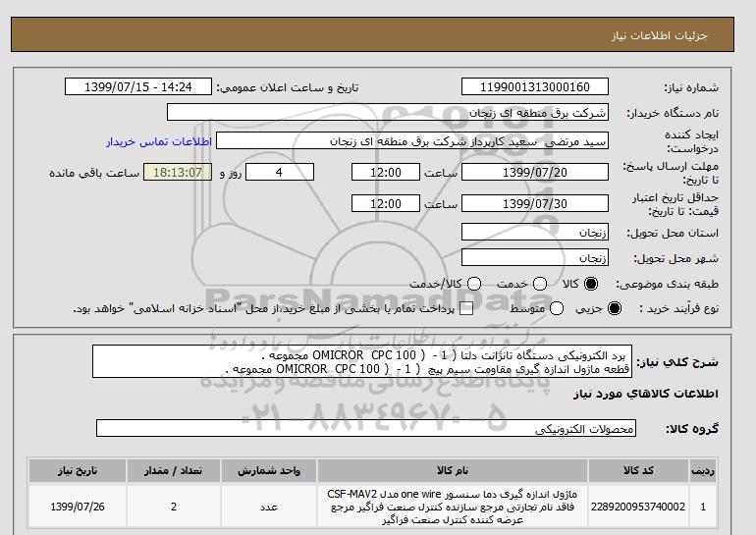Image resolution: width=756 pixels, height=535 pixels.
Task: Select the متوسط purchase type radio
Action: pos(557,308)
